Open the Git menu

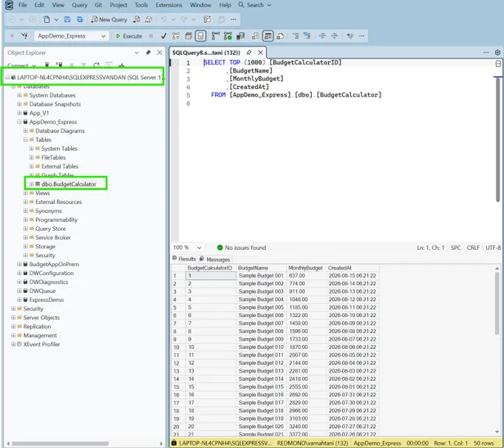[x=98, y=5]
